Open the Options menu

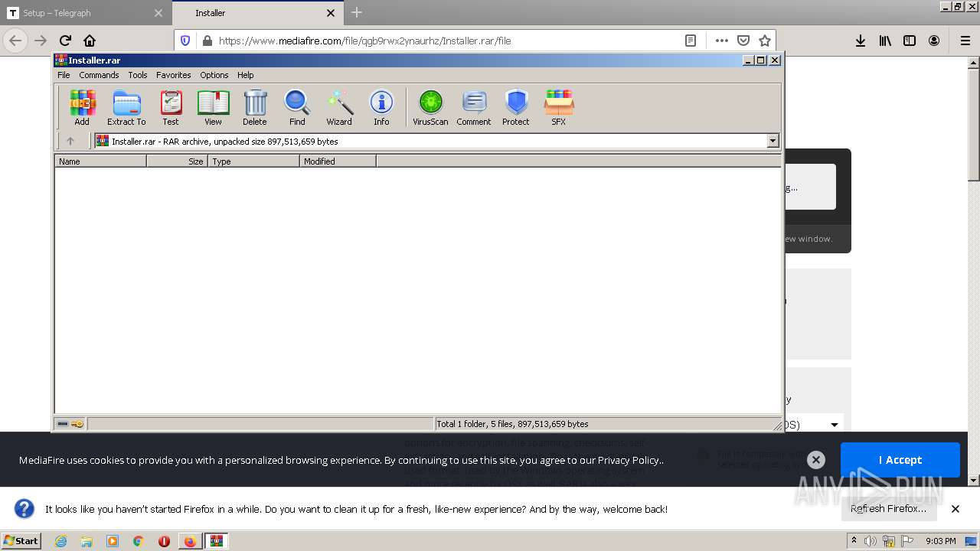pos(214,75)
